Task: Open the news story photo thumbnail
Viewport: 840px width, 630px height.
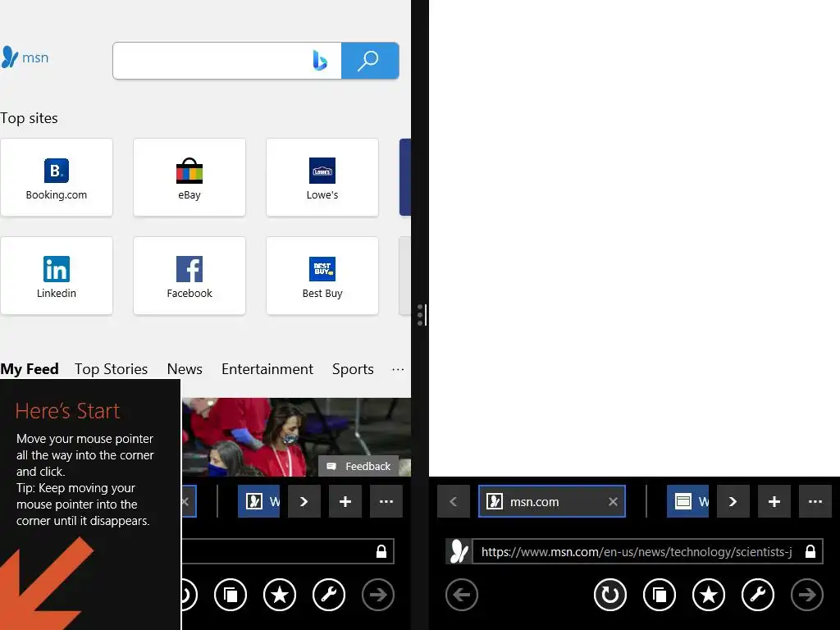Action: point(296,436)
